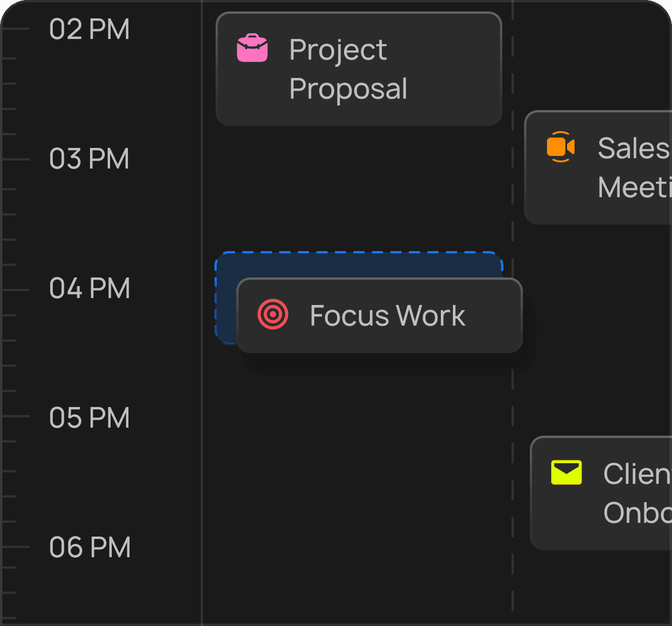The width and height of the screenshot is (672, 626).
Task: Click the red target icon
Action: [273, 315]
